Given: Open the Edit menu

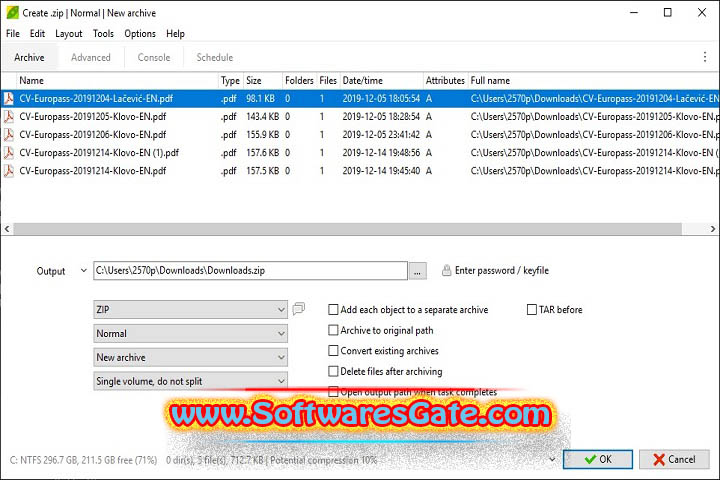Looking at the screenshot, I should click(37, 34).
